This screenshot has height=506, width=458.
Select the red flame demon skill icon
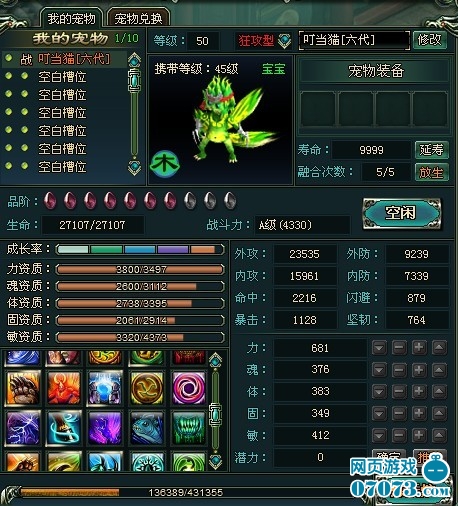(64, 388)
